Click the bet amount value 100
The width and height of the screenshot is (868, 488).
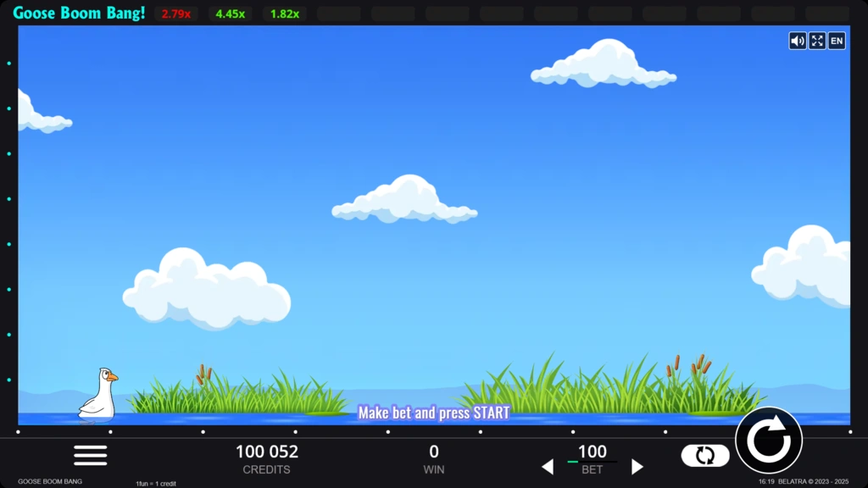593,452
